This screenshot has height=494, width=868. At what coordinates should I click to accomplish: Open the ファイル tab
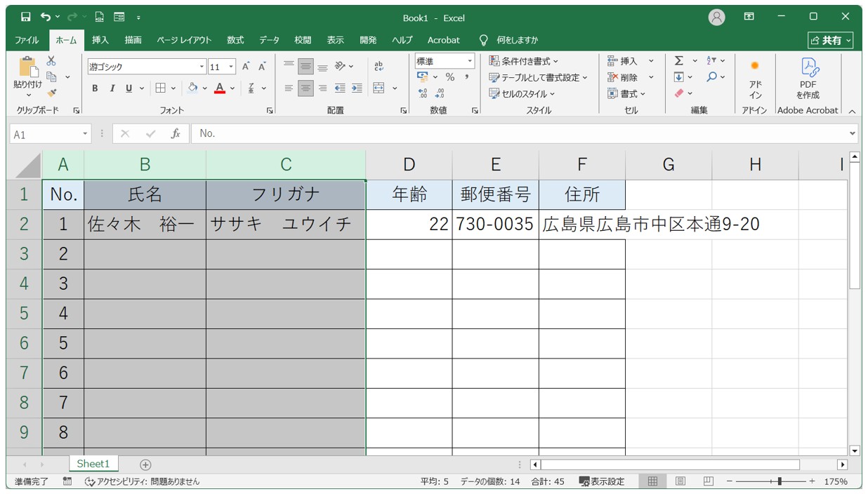coord(27,40)
